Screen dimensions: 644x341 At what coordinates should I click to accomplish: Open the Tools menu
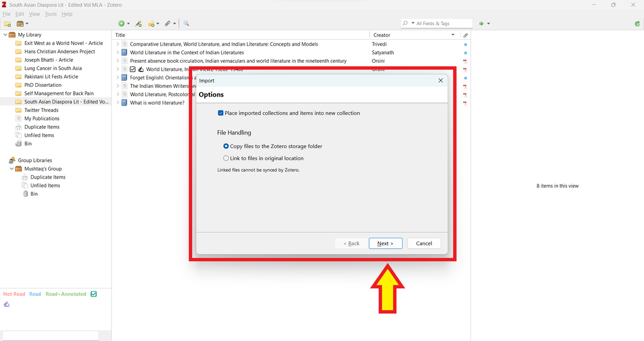pos(50,14)
